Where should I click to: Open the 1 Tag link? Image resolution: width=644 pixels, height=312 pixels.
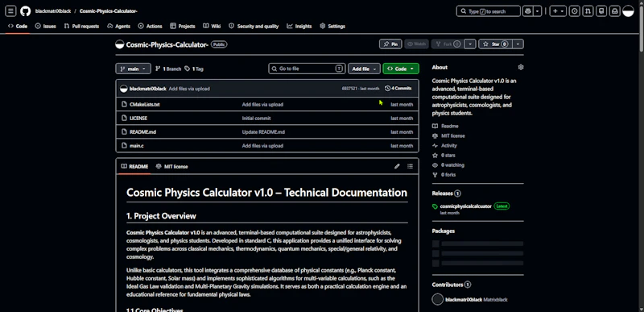coord(194,69)
